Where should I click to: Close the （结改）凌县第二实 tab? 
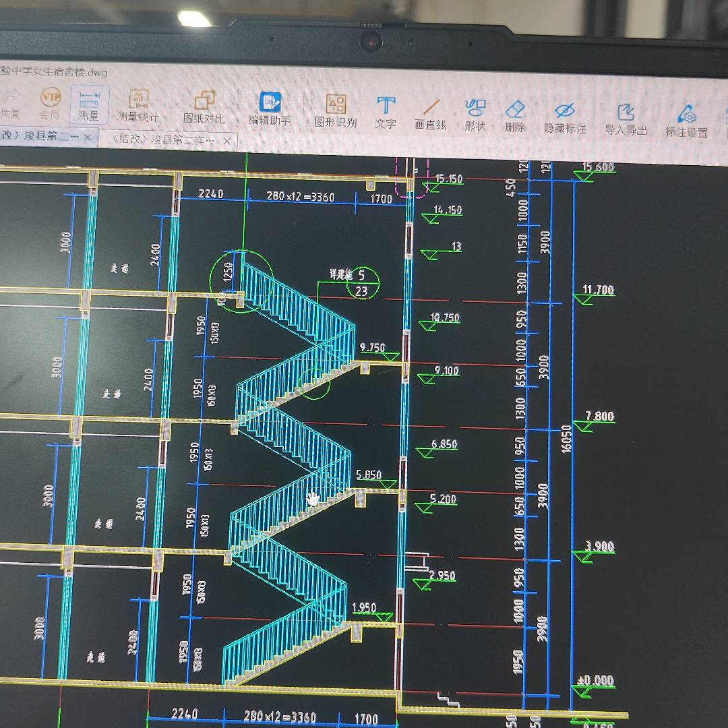click(227, 141)
